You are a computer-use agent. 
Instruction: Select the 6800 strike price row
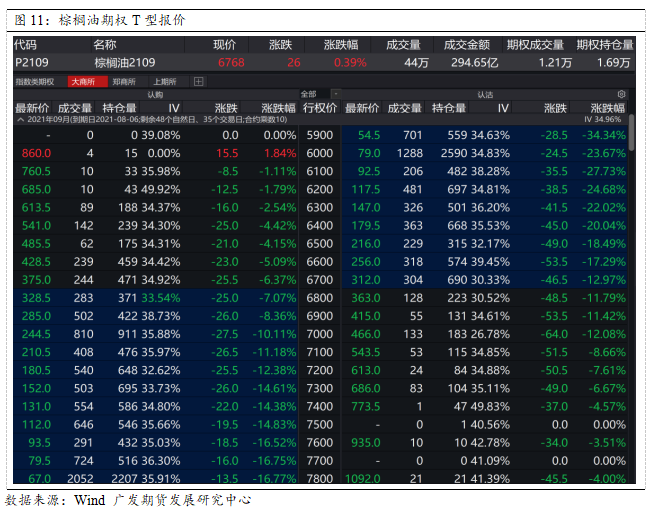pos(320,298)
